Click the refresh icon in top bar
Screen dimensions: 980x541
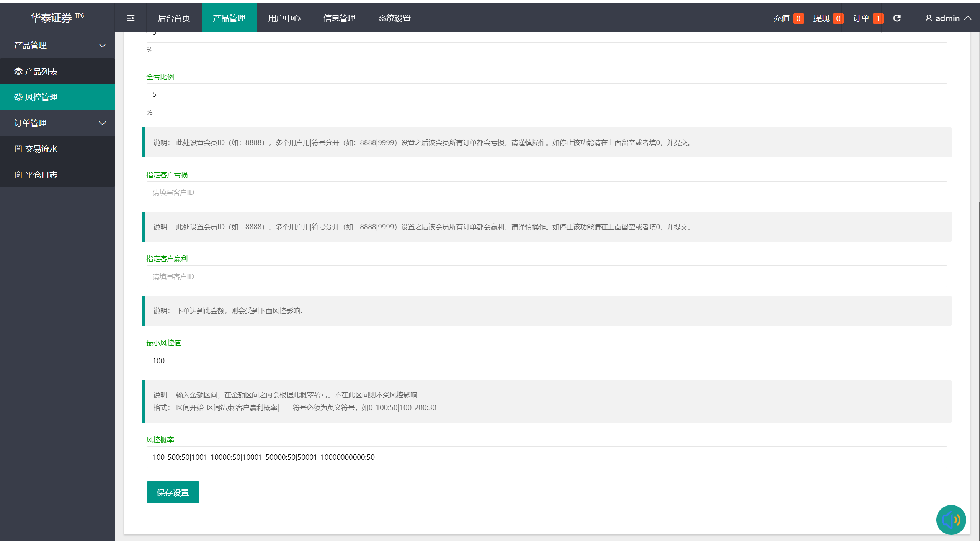tap(897, 18)
